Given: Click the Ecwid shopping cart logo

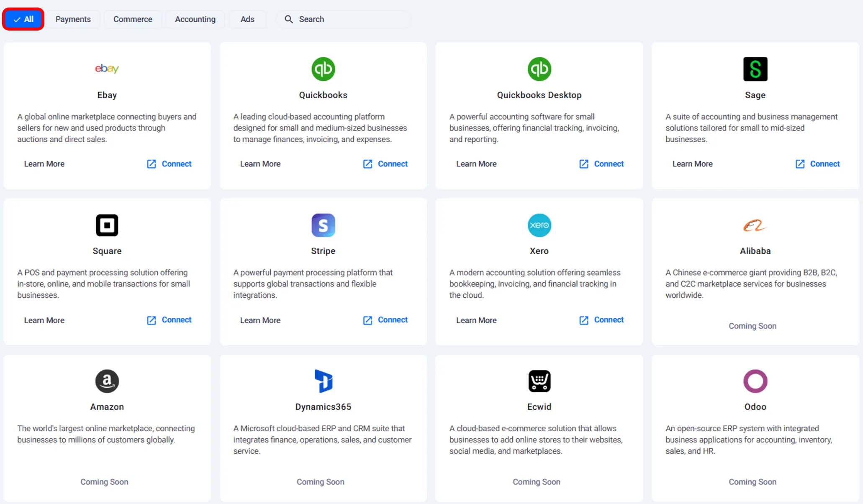Looking at the screenshot, I should tap(539, 381).
